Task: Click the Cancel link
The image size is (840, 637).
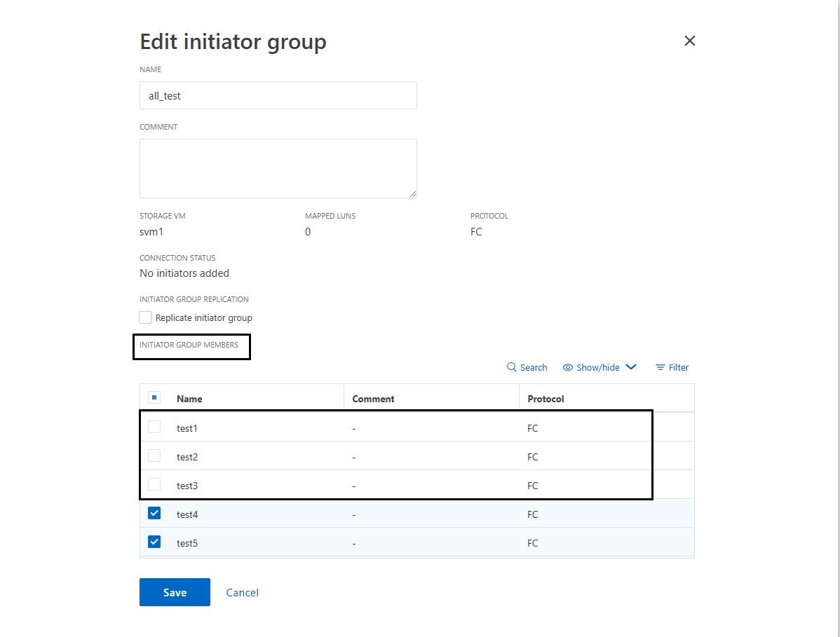Action: click(x=242, y=593)
